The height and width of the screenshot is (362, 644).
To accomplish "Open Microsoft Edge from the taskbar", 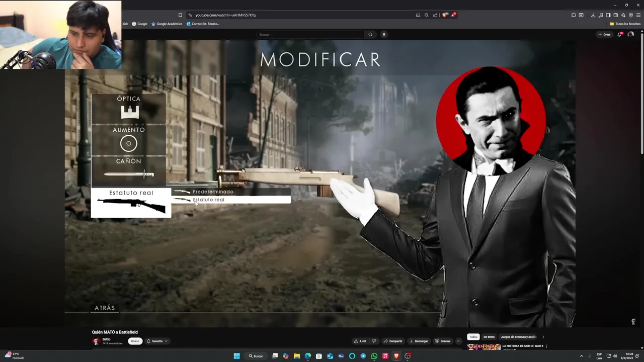I will [x=308, y=356].
